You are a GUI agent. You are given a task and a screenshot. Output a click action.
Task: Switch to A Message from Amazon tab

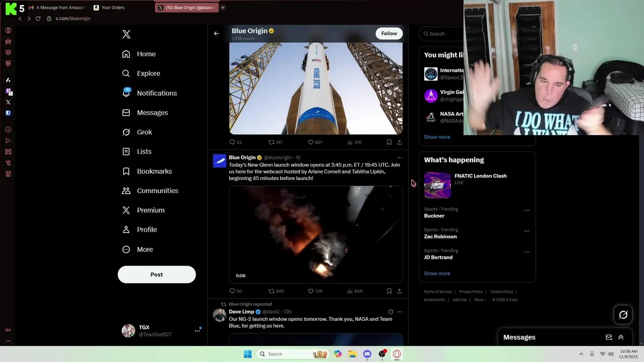(x=56, y=8)
